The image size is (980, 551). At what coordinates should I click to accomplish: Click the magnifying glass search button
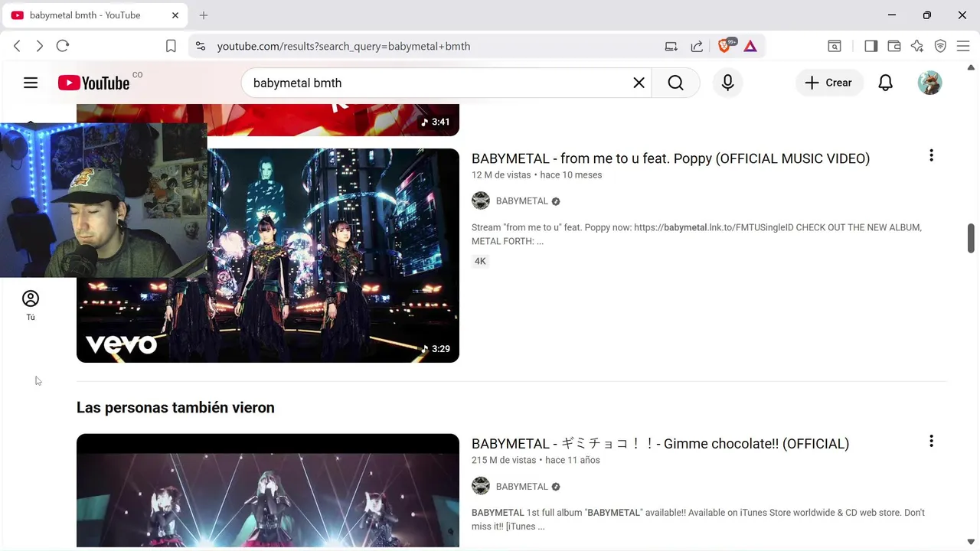point(675,83)
